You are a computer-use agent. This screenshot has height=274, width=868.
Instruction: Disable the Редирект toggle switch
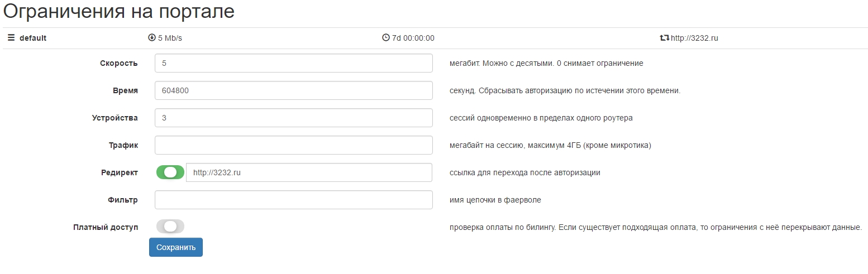tap(170, 172)
